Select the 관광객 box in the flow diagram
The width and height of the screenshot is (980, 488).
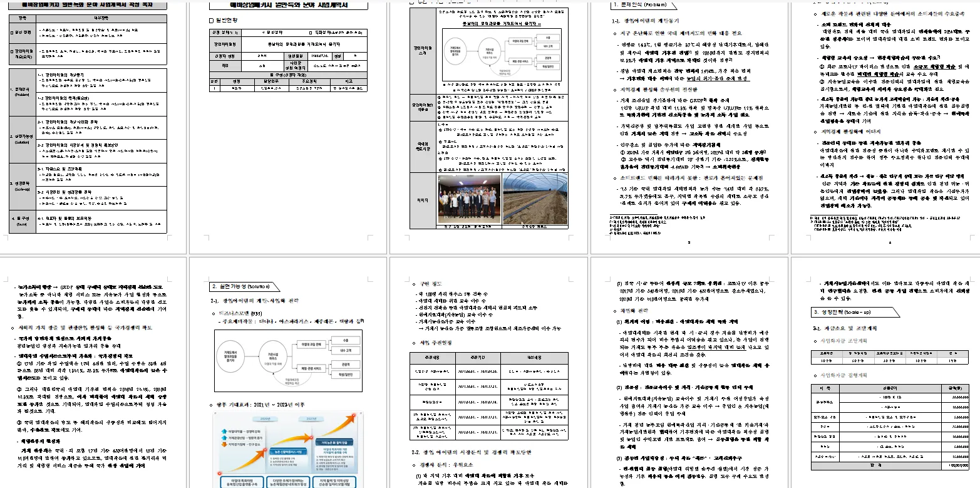point(346,365)
